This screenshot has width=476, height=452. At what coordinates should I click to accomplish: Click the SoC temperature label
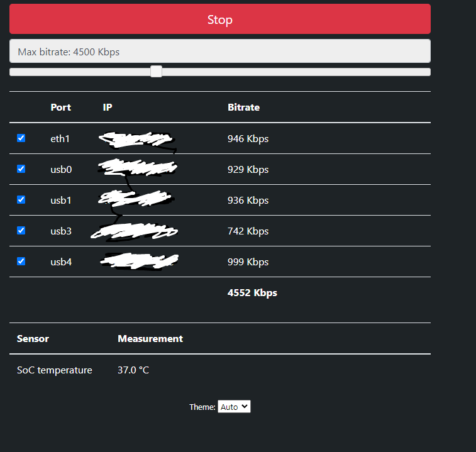54,370
